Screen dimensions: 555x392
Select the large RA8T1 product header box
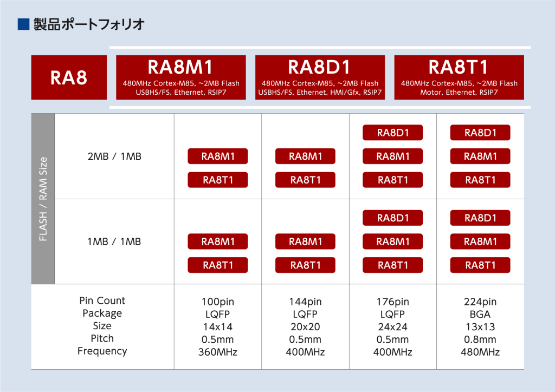coord(459,77)
